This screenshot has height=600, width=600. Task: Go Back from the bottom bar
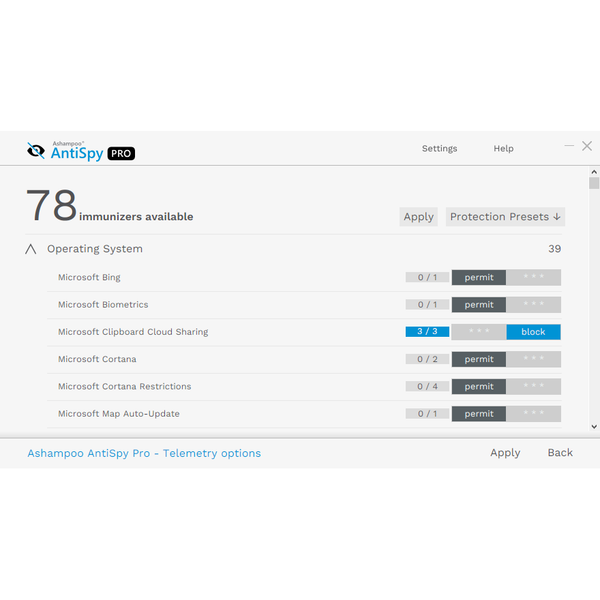coord(560,453)
